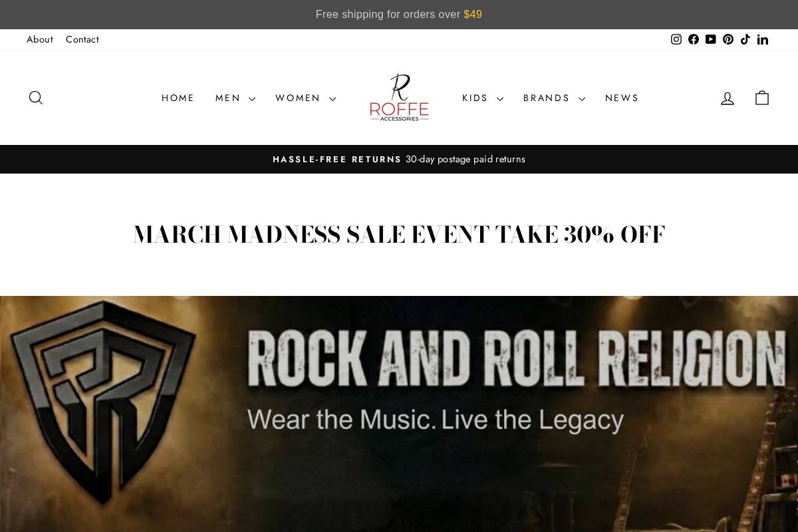This screenshot has height=532, width=798.
Task: Open the News menu item
Action: tap(622, 98)
